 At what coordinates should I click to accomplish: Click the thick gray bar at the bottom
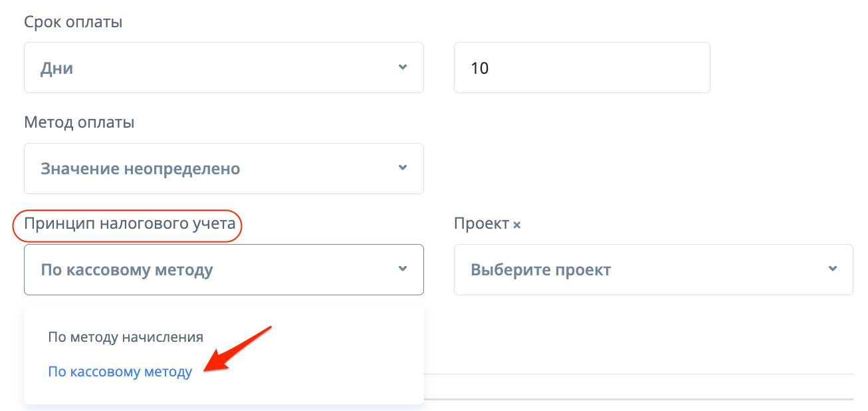click(638, 399)
